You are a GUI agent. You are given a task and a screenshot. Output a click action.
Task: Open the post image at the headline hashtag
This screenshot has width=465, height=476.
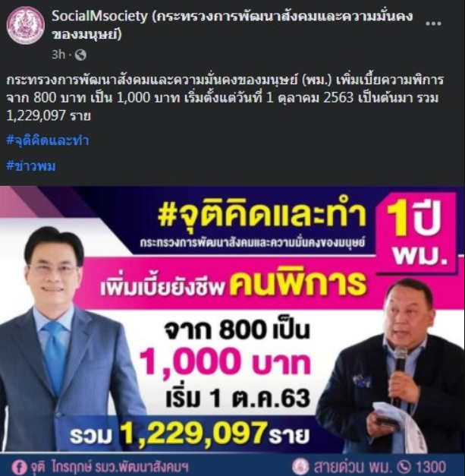pos(262,216)
